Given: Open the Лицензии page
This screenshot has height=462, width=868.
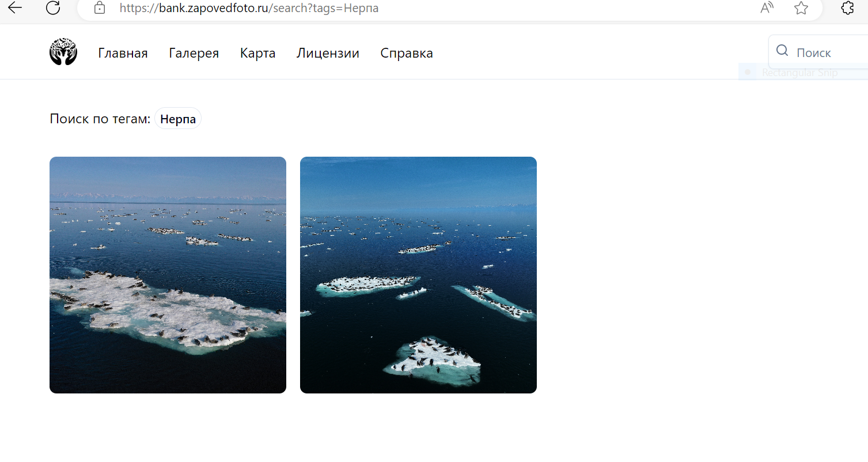Looking at the screenshot, I should point(328,54).
